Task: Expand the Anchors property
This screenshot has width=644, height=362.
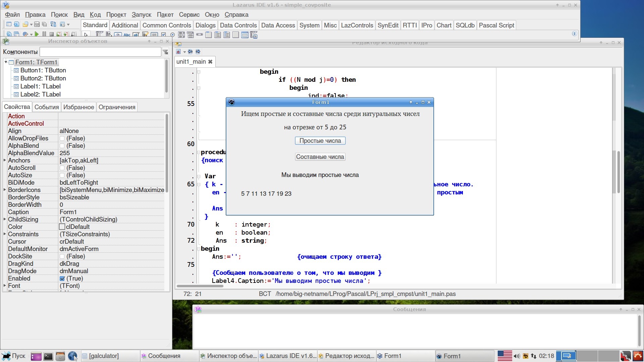Action: [x=5, y=160]
